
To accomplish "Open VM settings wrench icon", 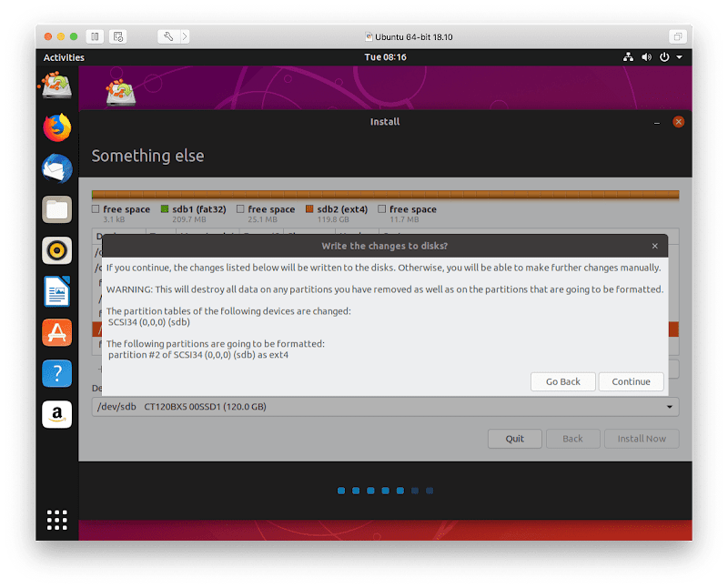I will (x=168, y=36).
